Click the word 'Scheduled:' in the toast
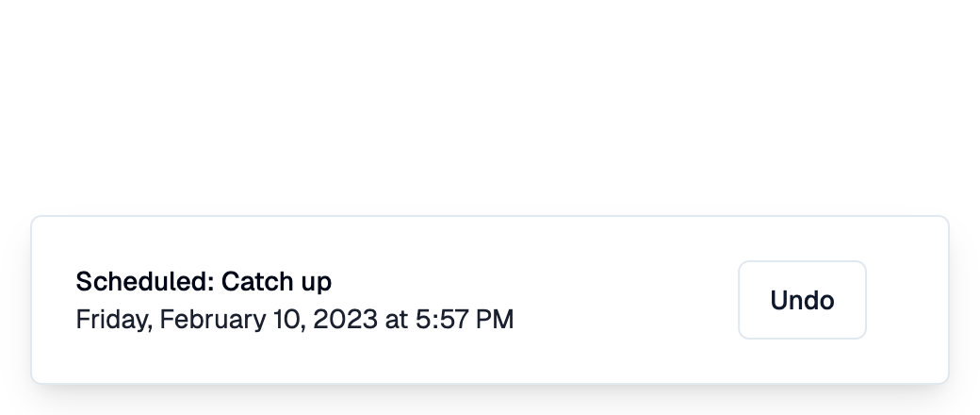Screen dimensions: 980x415 click(145, 282)
